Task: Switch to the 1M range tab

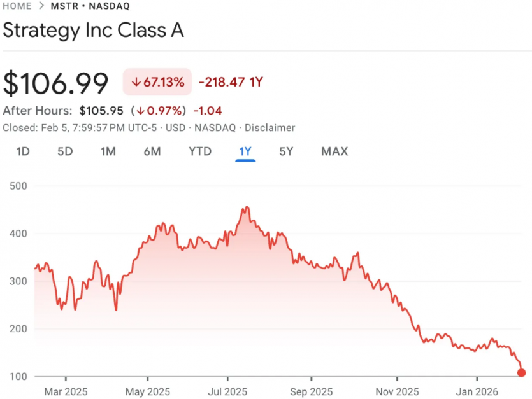Action: [108, 151]
